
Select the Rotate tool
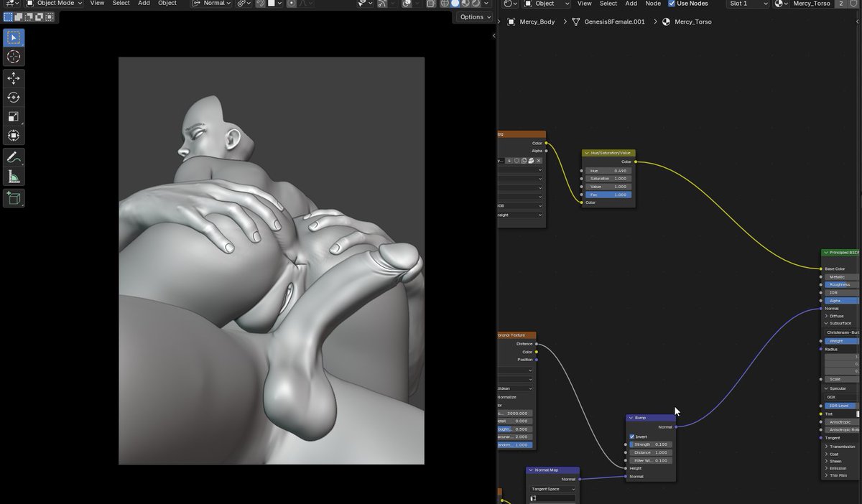coord(13,97)
